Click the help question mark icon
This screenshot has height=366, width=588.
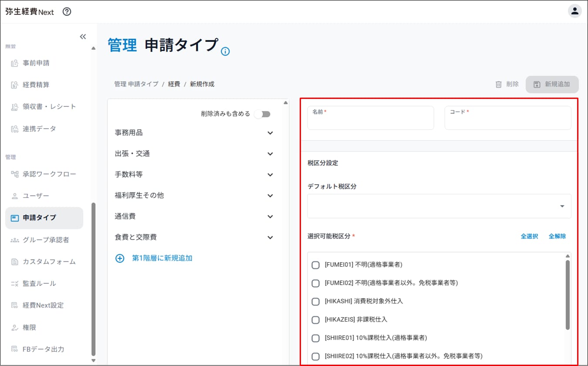[x=67, y=12]
